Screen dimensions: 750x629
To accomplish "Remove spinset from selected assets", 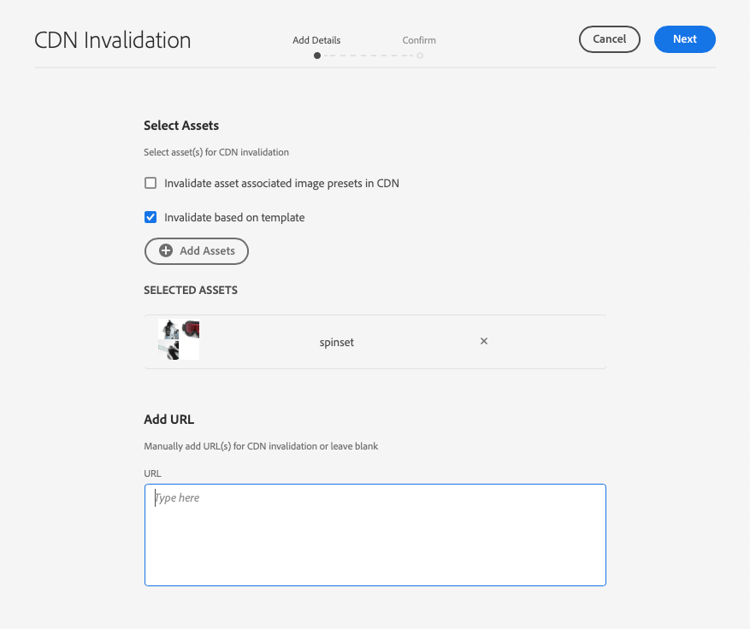I will coord(484,341).
